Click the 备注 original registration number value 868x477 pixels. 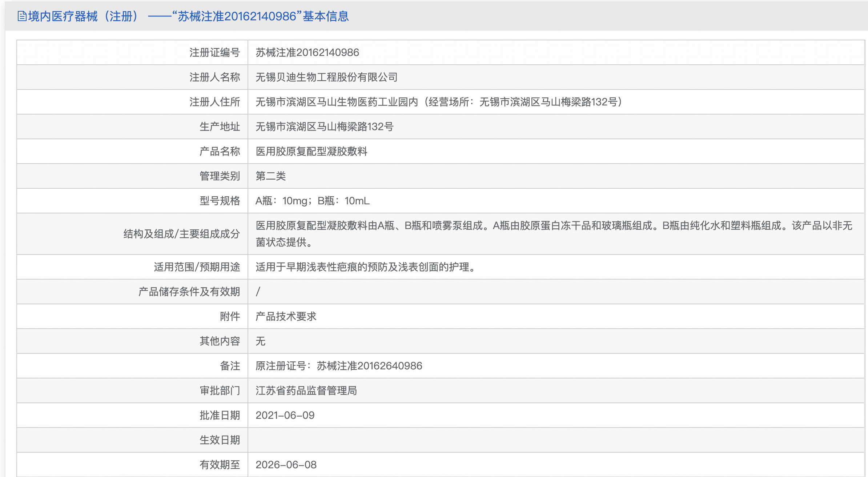tap(338, 366)
